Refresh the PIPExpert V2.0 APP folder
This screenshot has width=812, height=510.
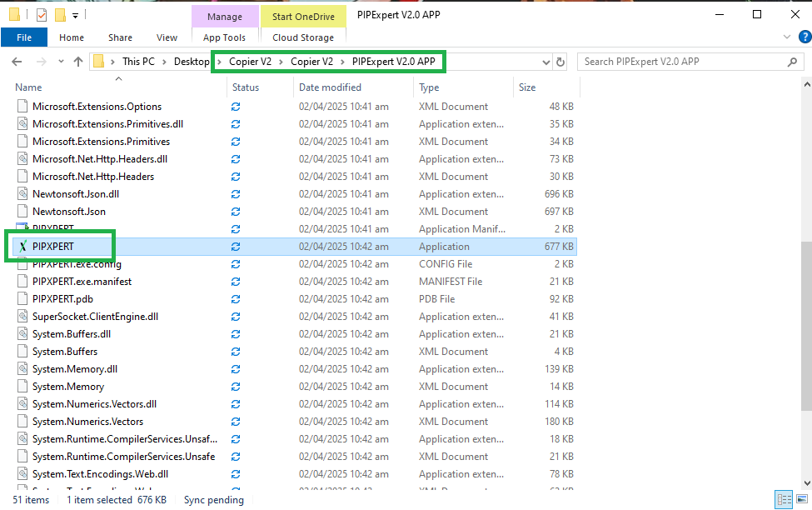pos(560,62)
